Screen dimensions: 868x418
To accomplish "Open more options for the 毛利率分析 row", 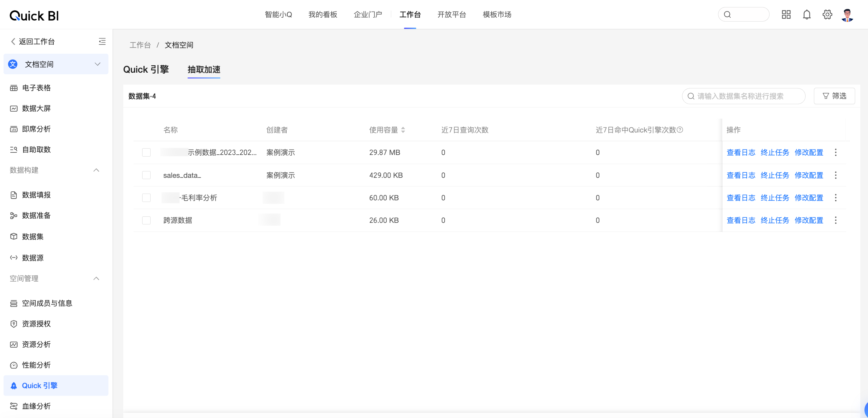I will (x=836, y=198).
